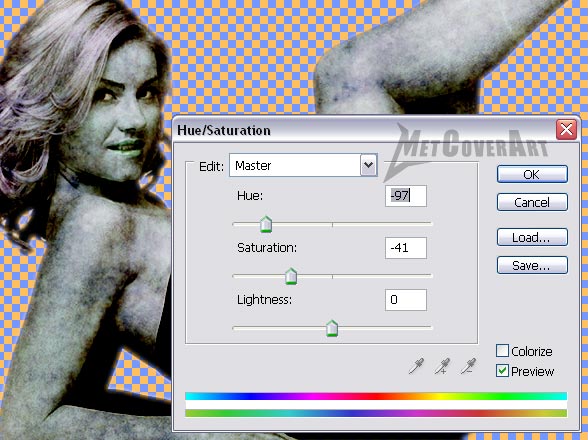Focus the Saturation value field
The image size is (588, 440).
406,248
